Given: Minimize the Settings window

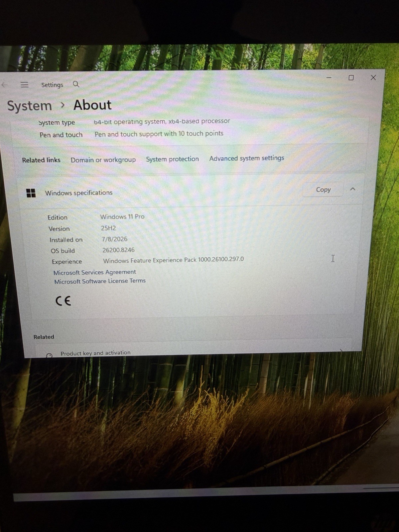Looking at the screenshot, I should 329,77.
